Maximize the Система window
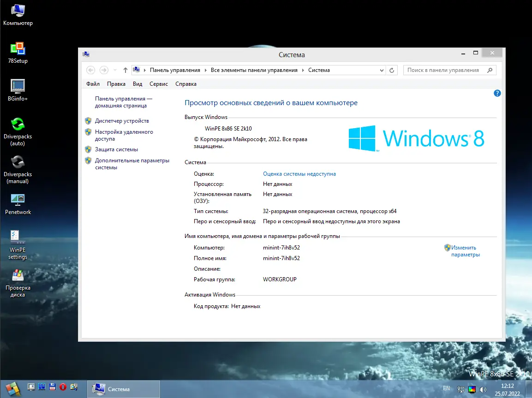Image resolution: width=532 pixels, height=398 pixels. (476, 53)
